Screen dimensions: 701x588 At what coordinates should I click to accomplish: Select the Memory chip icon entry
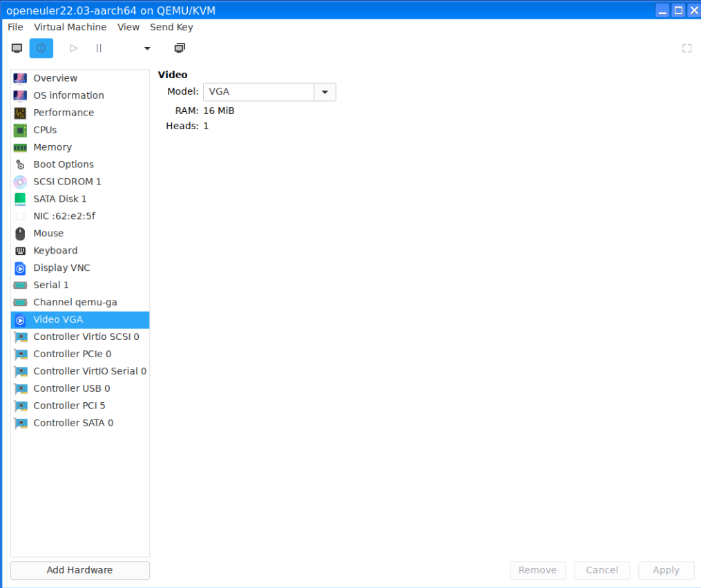20,147
